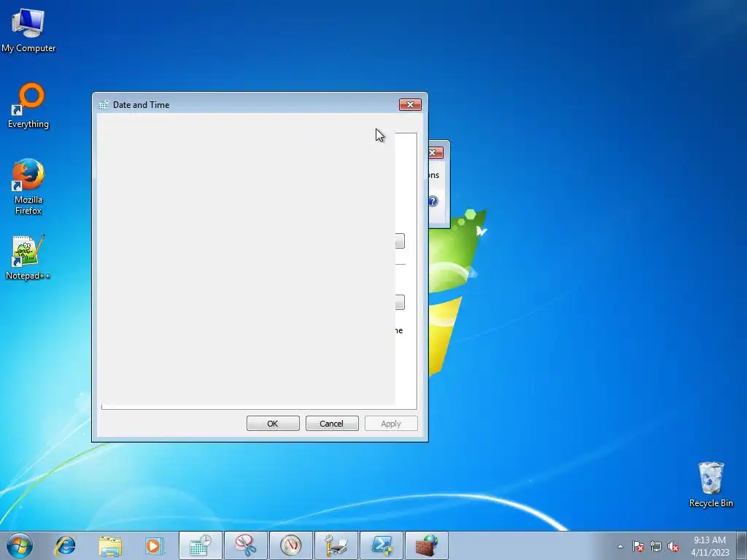The width and height of the screenshot is (747, 560).
Task: Switch to the Snipping Tool taskbar button
Action: pos(245,545)
